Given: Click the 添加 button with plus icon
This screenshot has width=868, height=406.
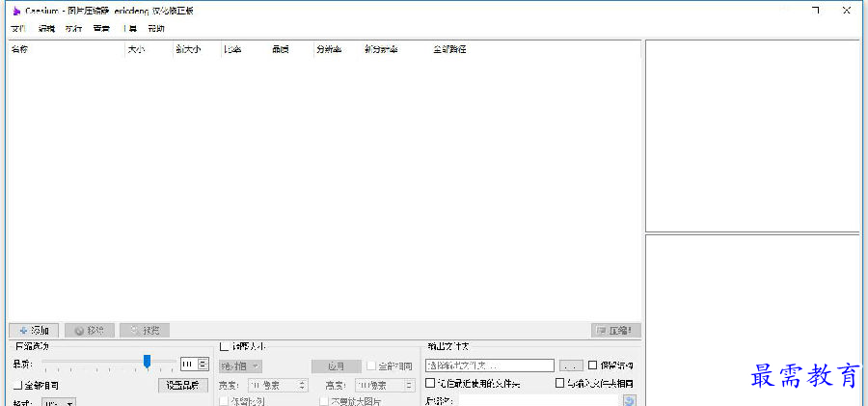Looking at the screenshot, I should 34,331.
